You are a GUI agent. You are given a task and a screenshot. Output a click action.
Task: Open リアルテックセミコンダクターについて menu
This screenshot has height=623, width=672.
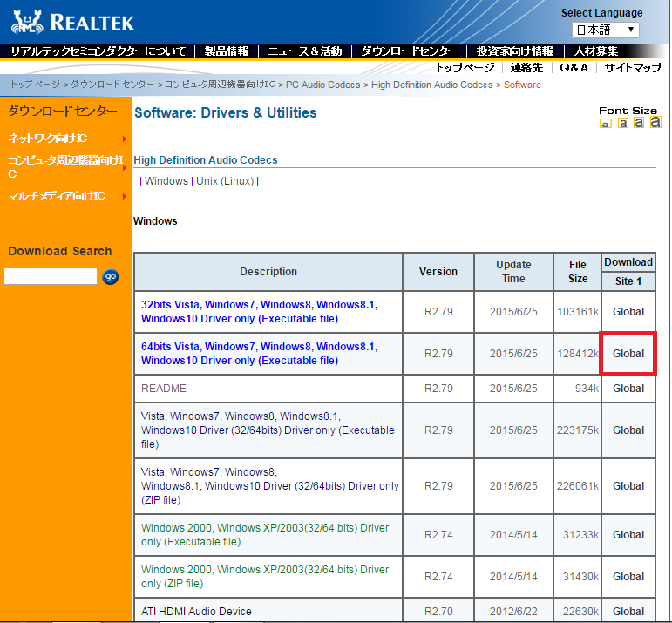(x=98, y=51)
